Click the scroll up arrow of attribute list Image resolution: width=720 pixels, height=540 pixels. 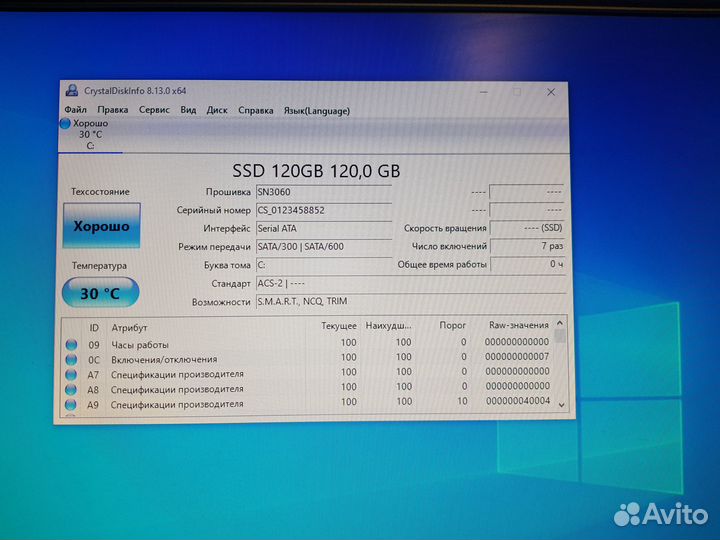click(x=560, y=323)
